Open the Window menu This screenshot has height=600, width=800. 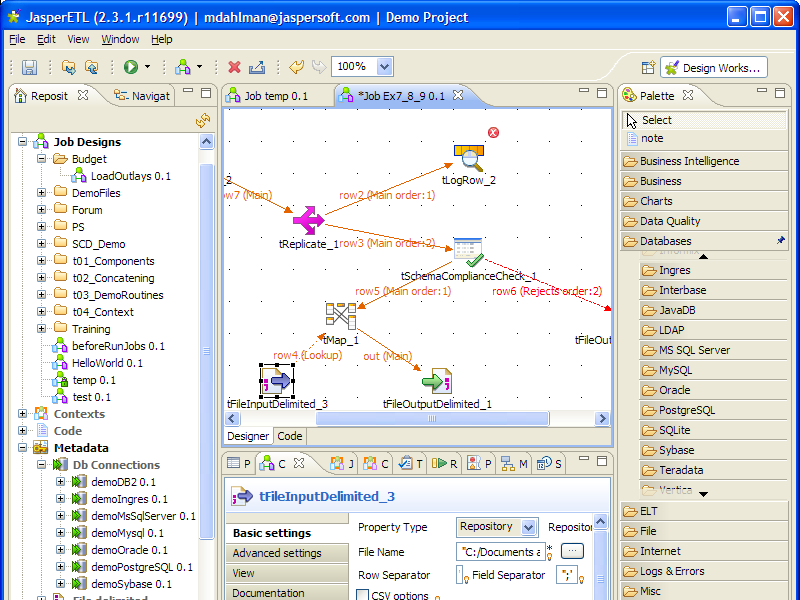click(120, 39)
